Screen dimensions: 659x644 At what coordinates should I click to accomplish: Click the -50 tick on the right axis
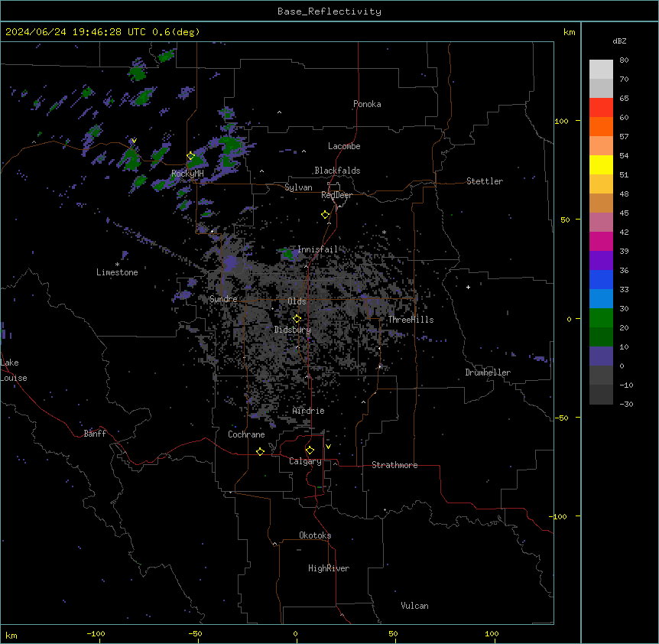coord(561,418)
